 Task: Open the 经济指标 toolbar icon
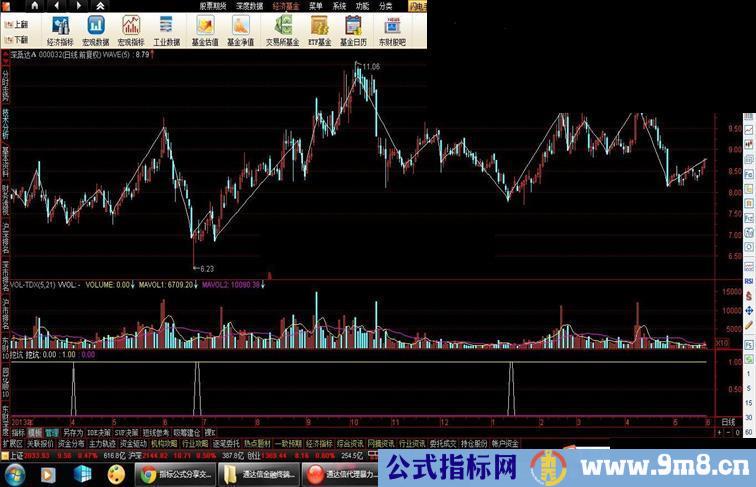60,29
